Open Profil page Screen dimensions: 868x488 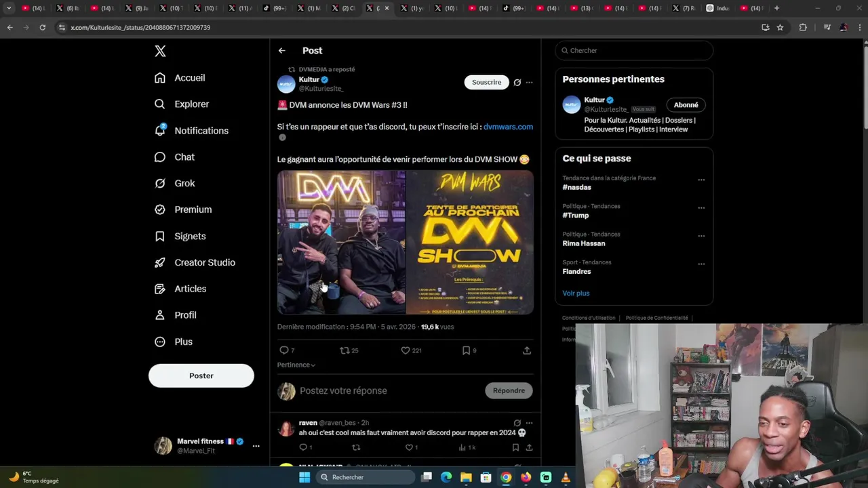click(x=175, y=316)
